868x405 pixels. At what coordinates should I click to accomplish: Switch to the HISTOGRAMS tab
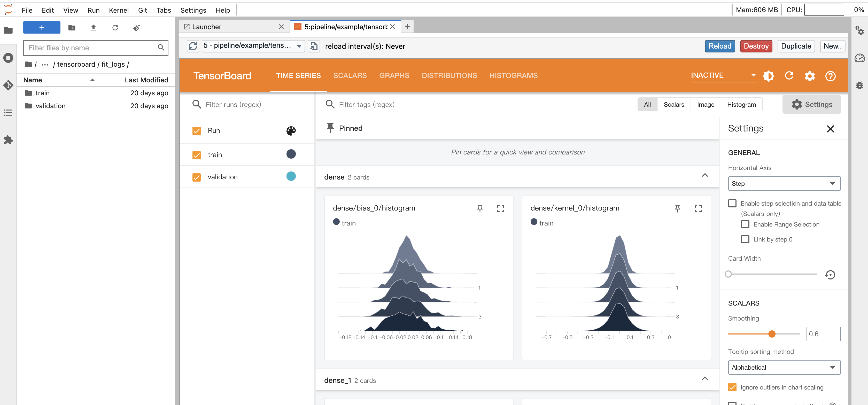[x=513, y=75]
